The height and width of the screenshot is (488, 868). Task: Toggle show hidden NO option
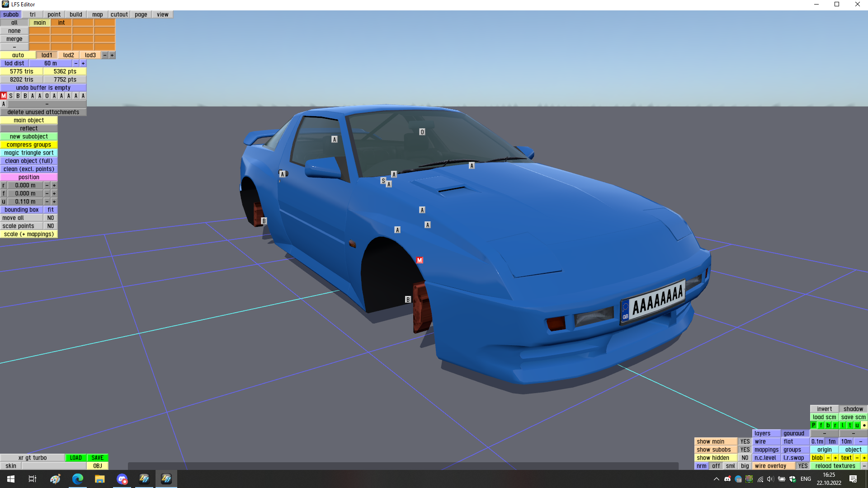pyautogui.click(x=745, y=458)
